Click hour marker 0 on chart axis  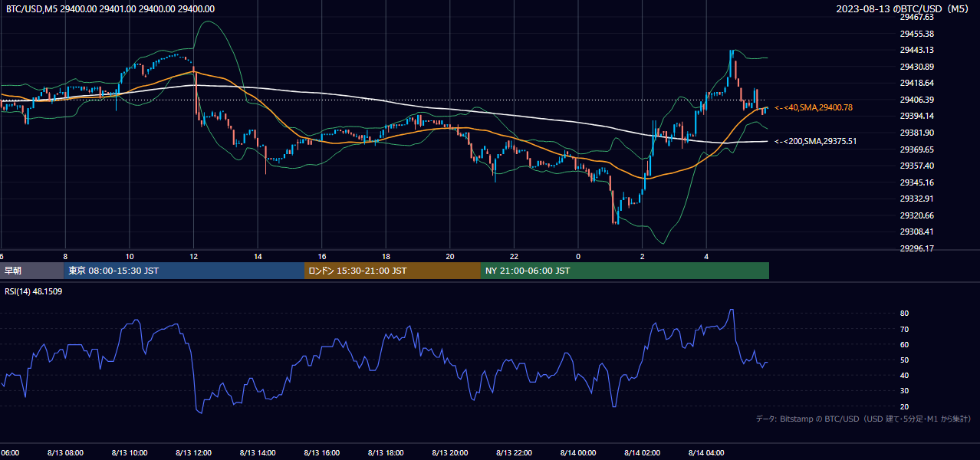point(578,256)
